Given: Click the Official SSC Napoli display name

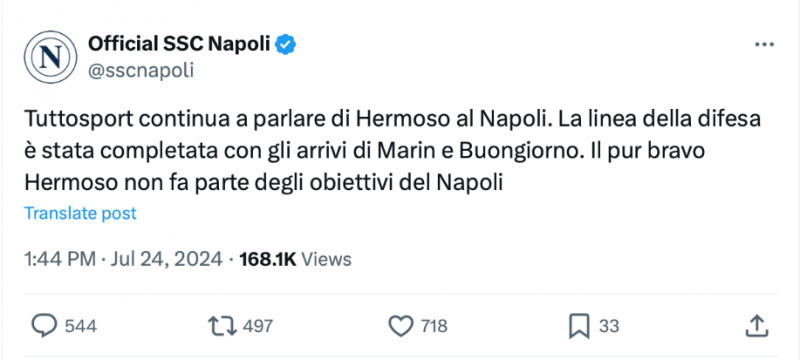Looking at the screenshot, I should point(179,44).
